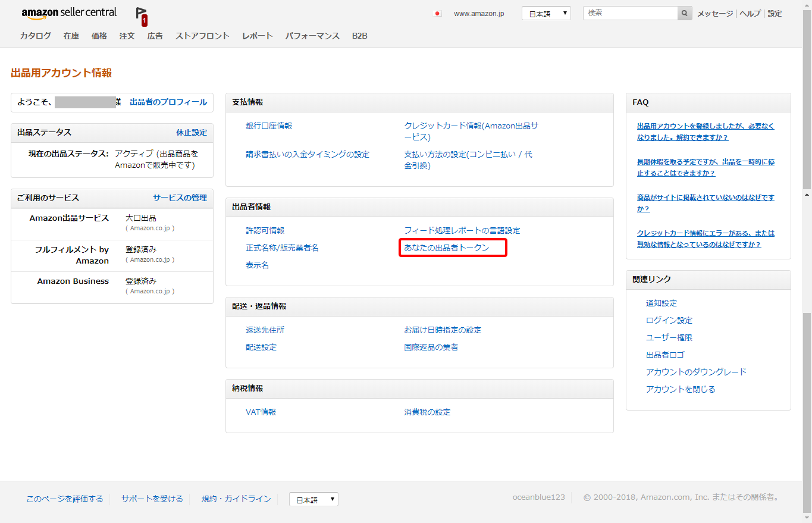Open the notification flag icon
Viewport: 812px width, 523px height.
(141, 15)
